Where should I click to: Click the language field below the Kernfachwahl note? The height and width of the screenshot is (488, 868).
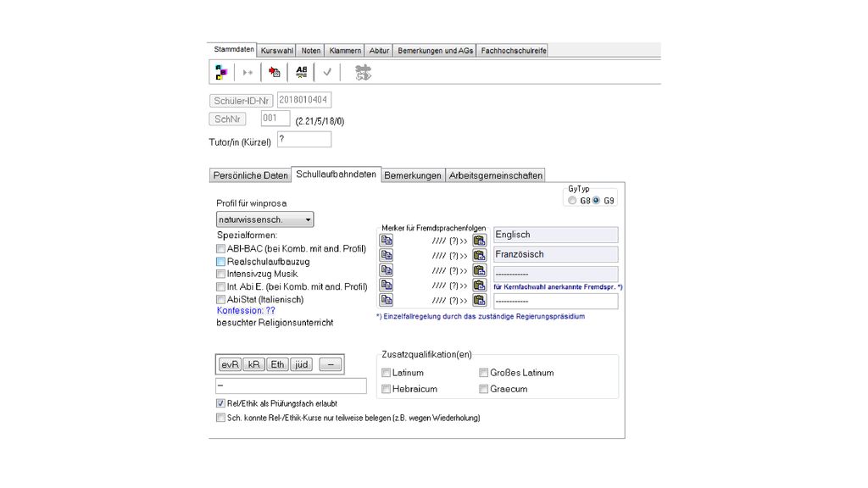(556, 301)
